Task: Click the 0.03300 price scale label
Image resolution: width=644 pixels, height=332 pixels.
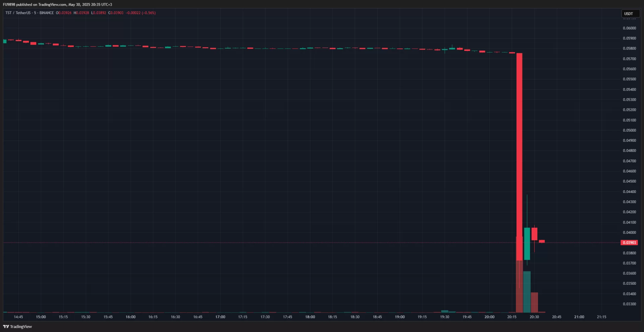Action: (629, 304)
